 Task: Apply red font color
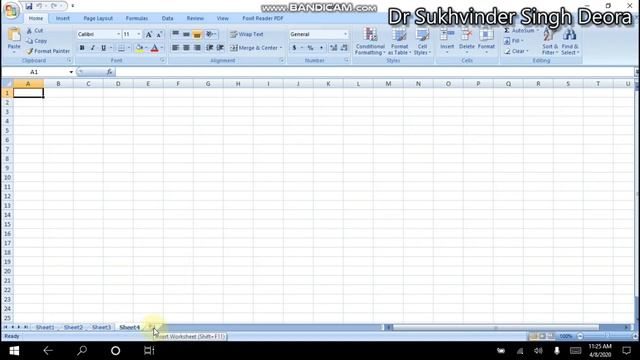coord(155,48)
